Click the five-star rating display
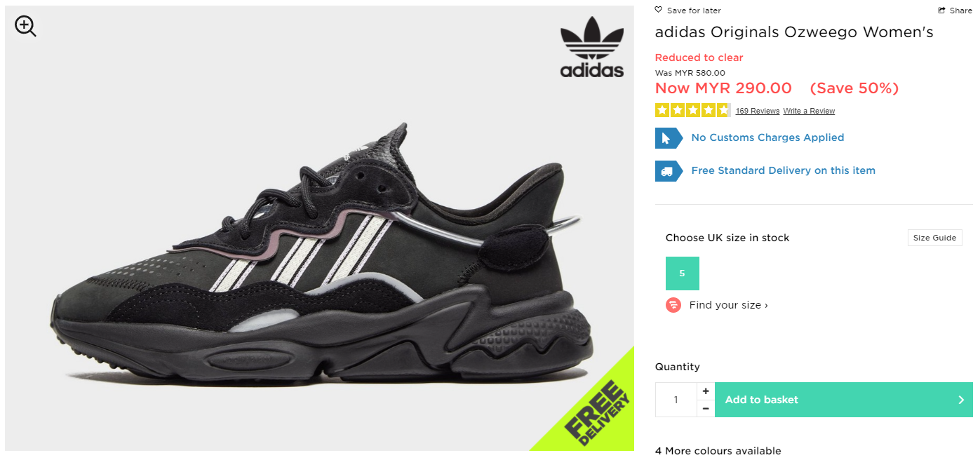This screenshot has width=980, height=460. (x=692, y=110)
